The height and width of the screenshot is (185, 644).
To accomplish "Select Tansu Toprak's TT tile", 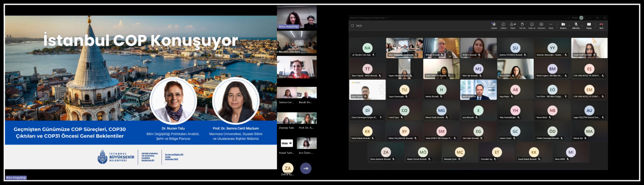I will pyautogui.click(x=367, y=69).
